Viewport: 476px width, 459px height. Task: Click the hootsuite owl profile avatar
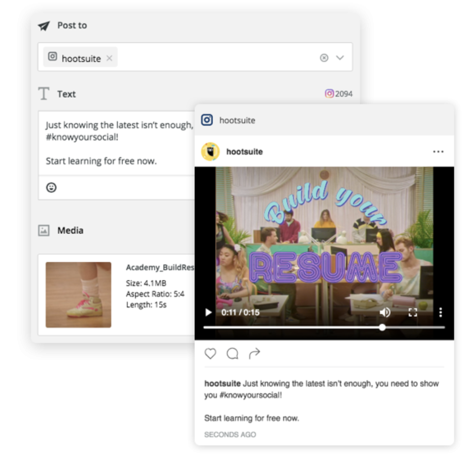210,152
